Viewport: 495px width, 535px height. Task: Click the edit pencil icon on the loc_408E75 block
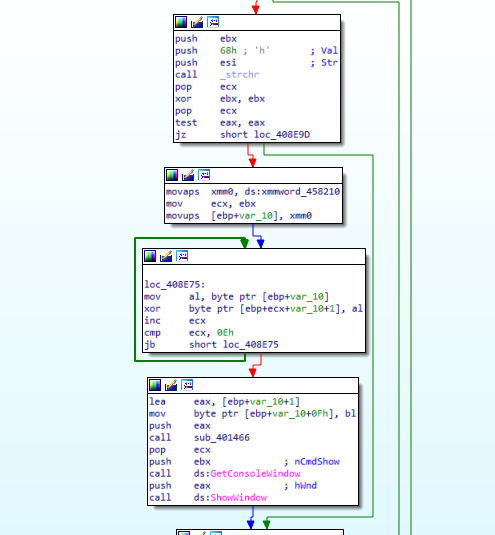(x=166, y=256)
